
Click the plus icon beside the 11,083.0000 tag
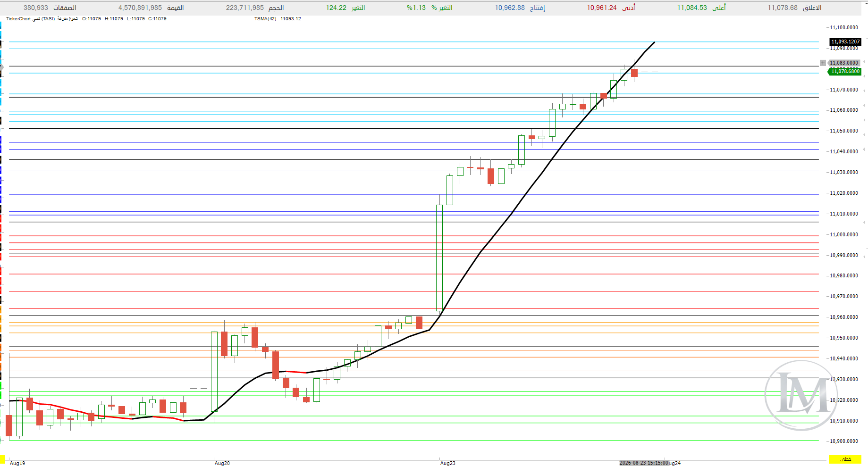823,63
